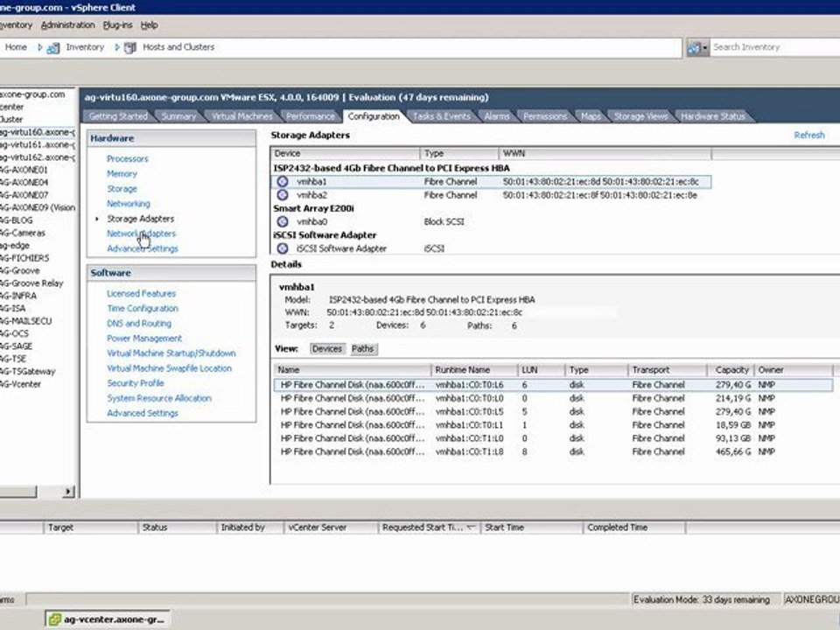Select the disk row with capacity 18,59 GB

point(553,425)
